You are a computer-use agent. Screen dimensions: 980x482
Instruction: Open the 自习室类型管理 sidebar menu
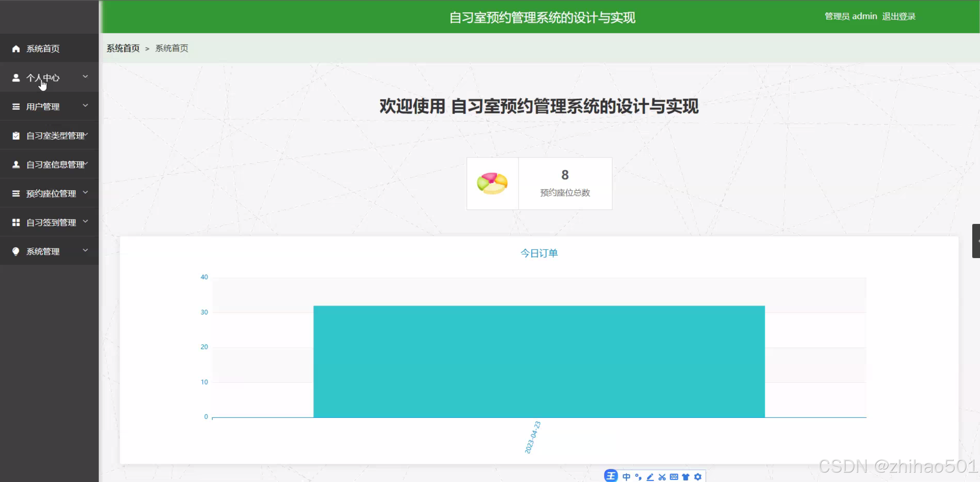(x=49, y=135)
